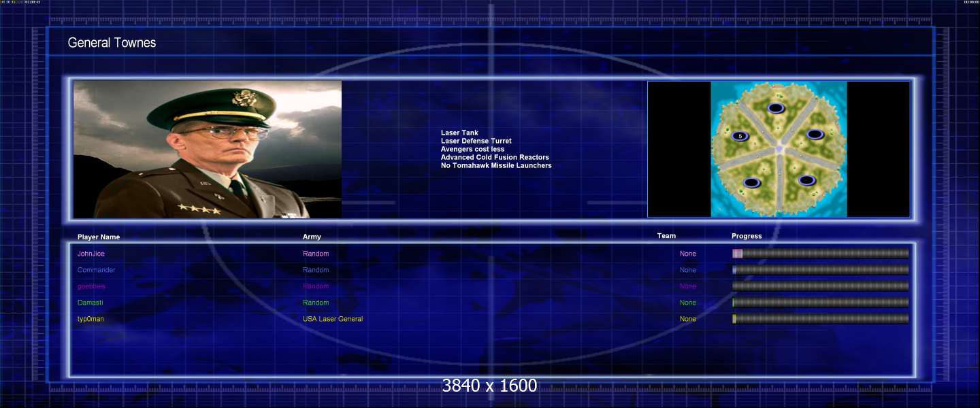Select player JohnJice in the list

(x=91, y=254)
